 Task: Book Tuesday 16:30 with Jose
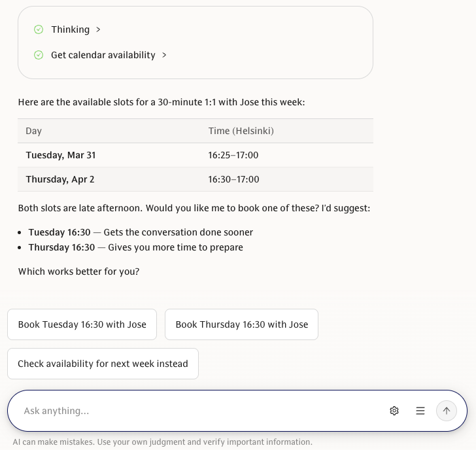[82, 324]
